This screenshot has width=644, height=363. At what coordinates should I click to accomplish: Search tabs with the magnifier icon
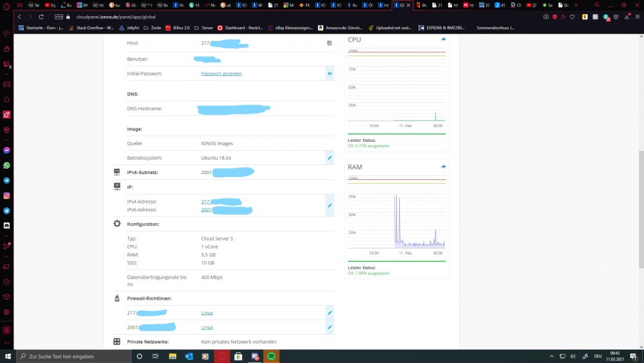(x=597, y=5)
